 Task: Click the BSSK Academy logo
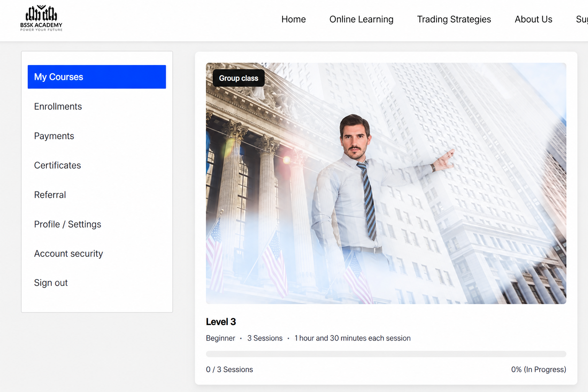(x=41, y=18)
